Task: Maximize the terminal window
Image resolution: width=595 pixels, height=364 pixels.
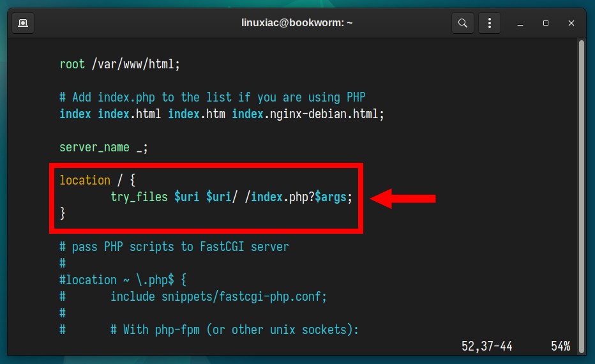Action: (546, 23)
